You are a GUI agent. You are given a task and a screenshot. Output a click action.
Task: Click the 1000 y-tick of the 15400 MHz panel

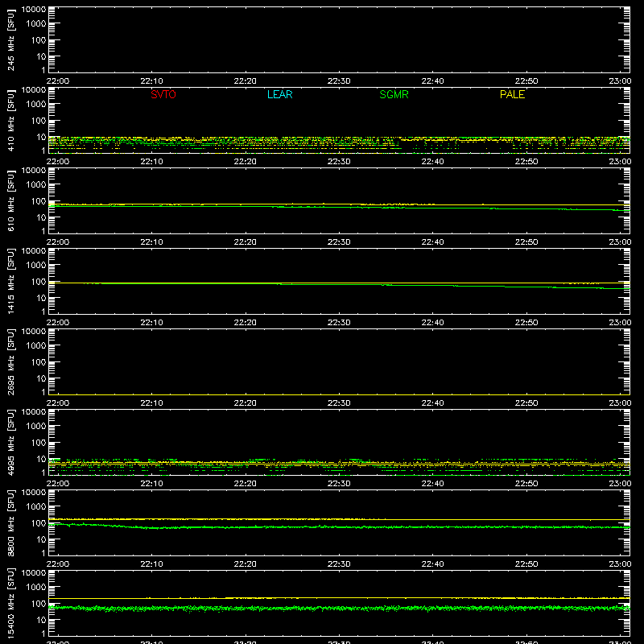point(36,588)
